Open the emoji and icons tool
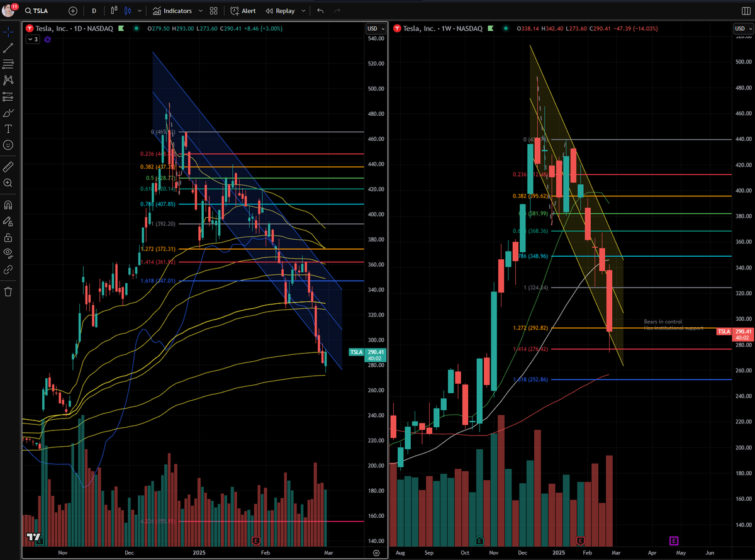Screen dimensions: 755x560 click(x=8, y=145)
